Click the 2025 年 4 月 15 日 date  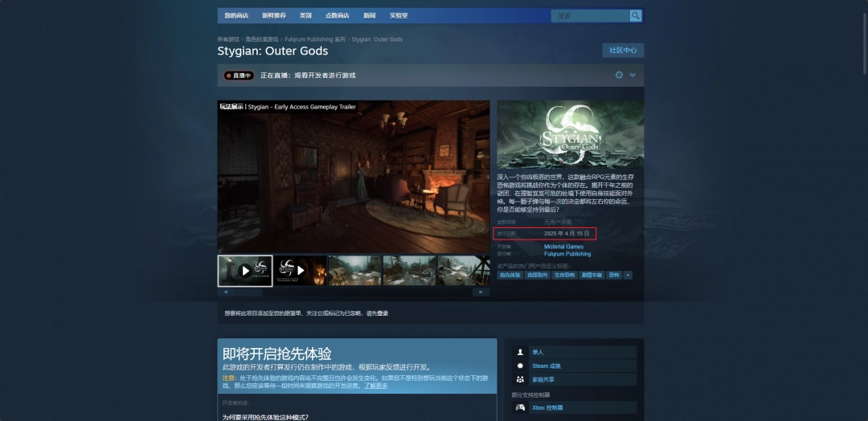(567, 234)
